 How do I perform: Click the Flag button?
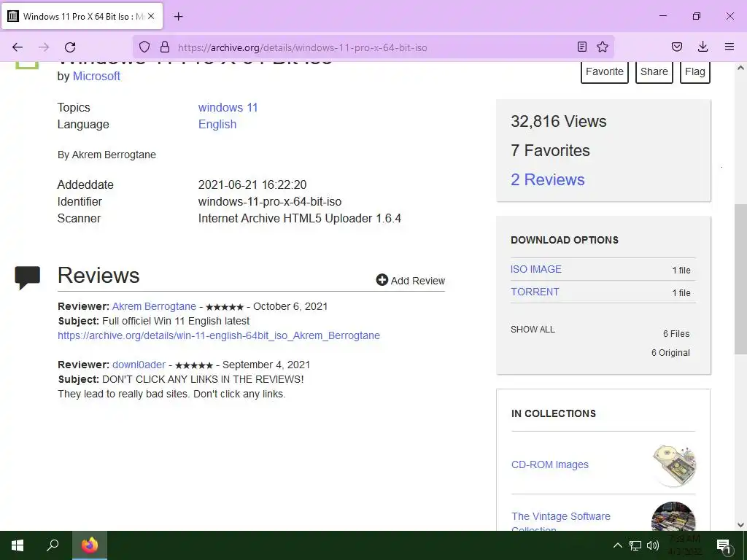pyautogui.click(x=695, y=72)
